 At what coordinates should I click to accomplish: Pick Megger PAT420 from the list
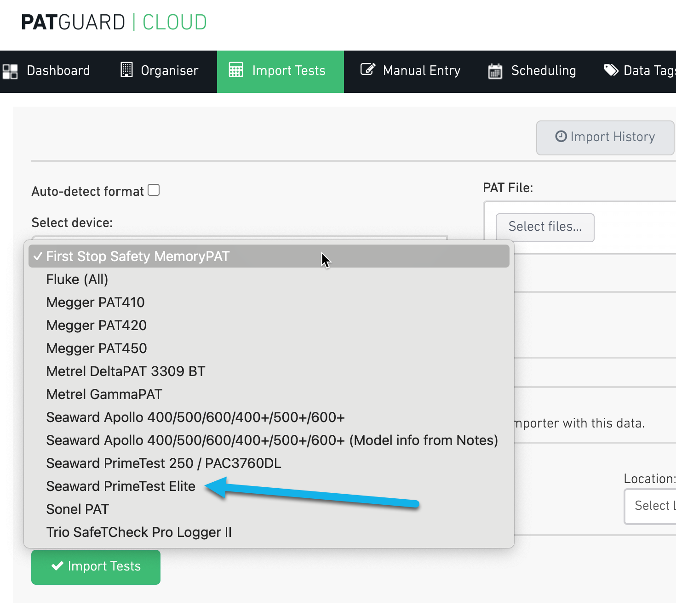[x=269, y=325]
